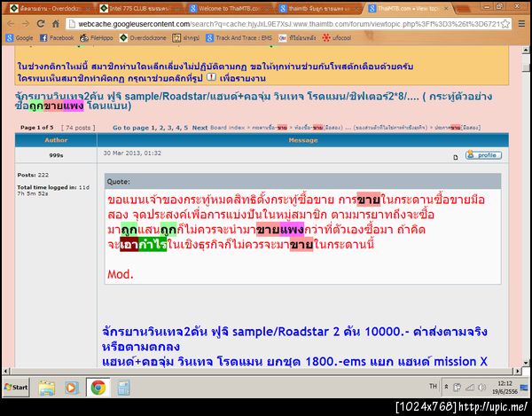
Task: Open the Overclockzone bookmark
Action: point(143,38)
